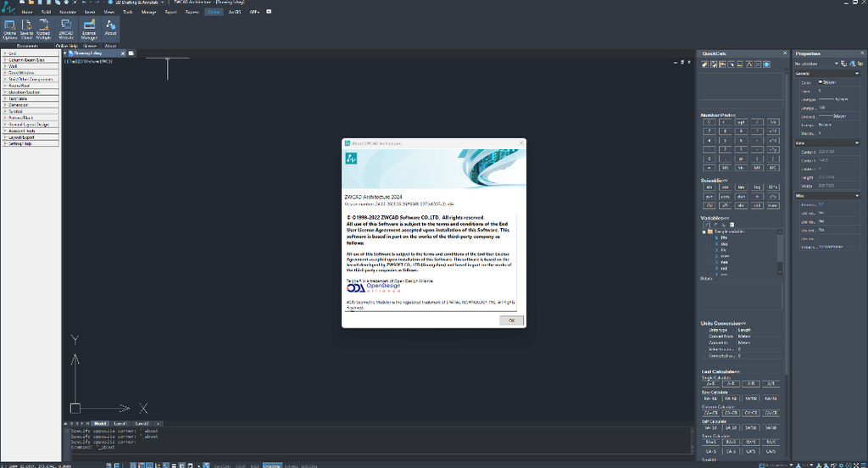Collapse the General section in Properties
The width and height of the screenshot is (868, 468).
pyautogui.click(x=857, y=73)
